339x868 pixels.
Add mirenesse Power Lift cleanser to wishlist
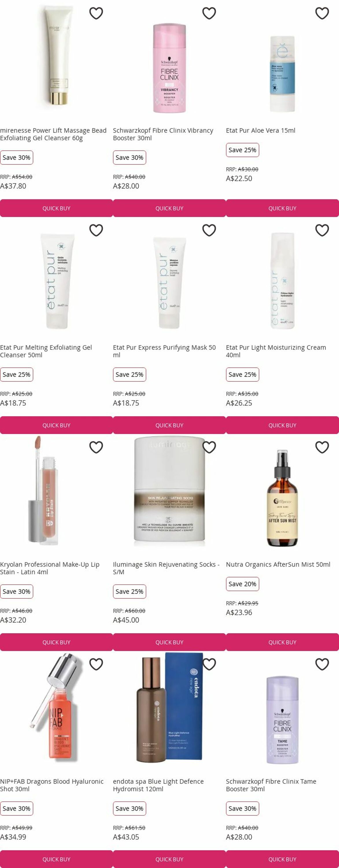pos(96,14)
